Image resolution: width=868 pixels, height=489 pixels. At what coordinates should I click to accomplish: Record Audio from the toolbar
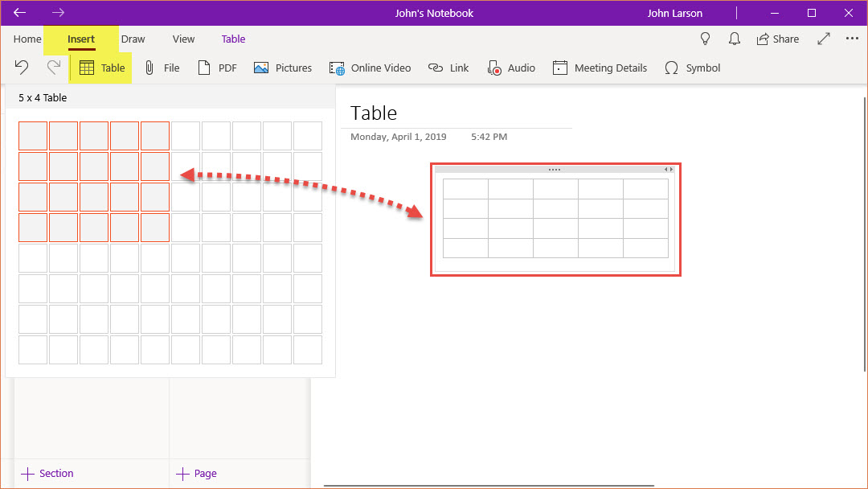click(511, 68)
